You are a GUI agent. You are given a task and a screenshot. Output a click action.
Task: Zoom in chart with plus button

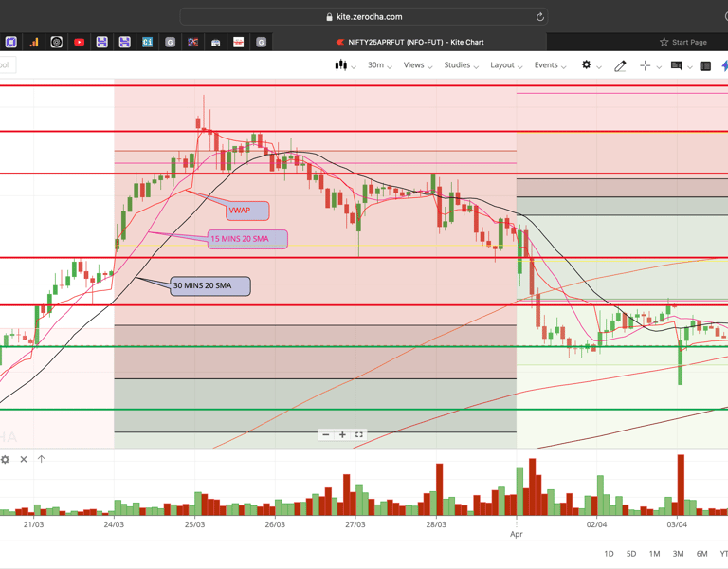coord(342,434)
